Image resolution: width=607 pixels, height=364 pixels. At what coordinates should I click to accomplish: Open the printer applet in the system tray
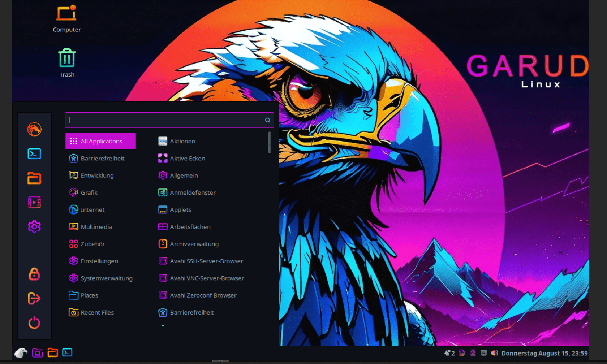(x=462, y=353)
